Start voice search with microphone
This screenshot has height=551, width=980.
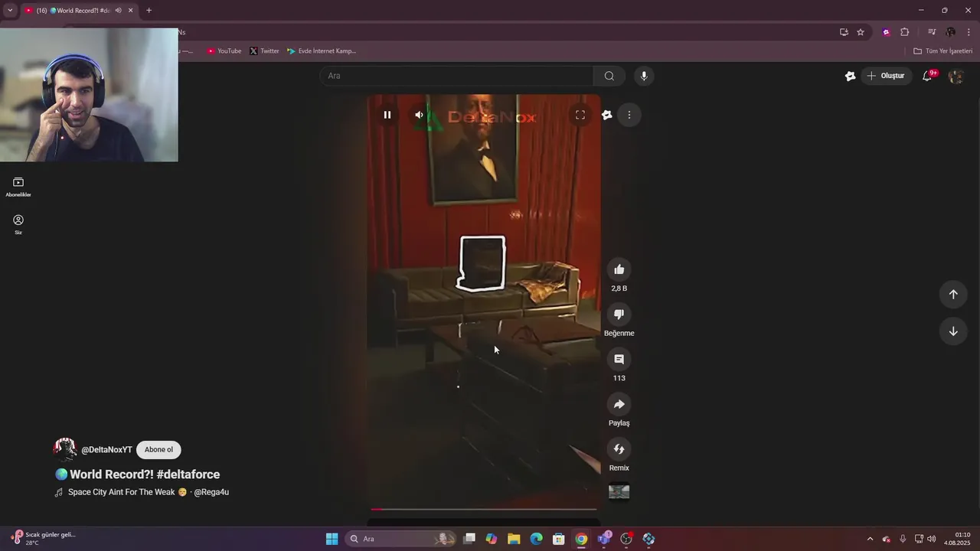pos(644,76)
